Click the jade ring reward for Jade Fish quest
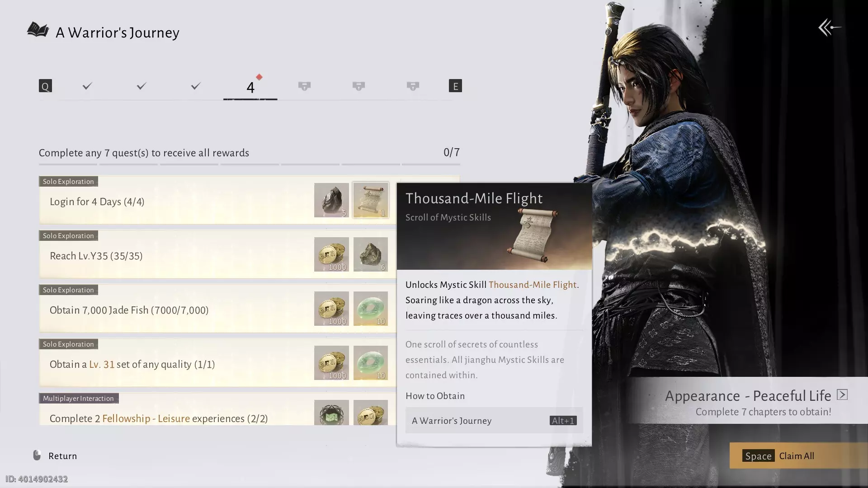Viewport: 868px width, 488px height. coord(370,309)
